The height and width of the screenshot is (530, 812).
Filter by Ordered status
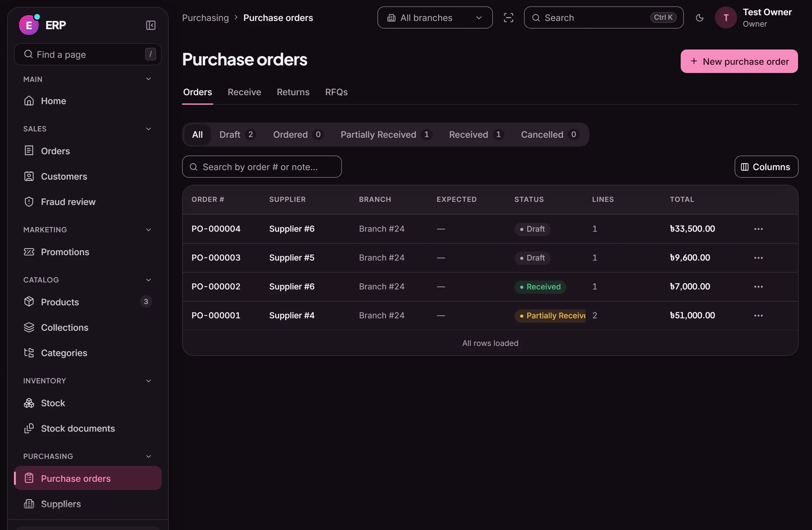(298, 135)
